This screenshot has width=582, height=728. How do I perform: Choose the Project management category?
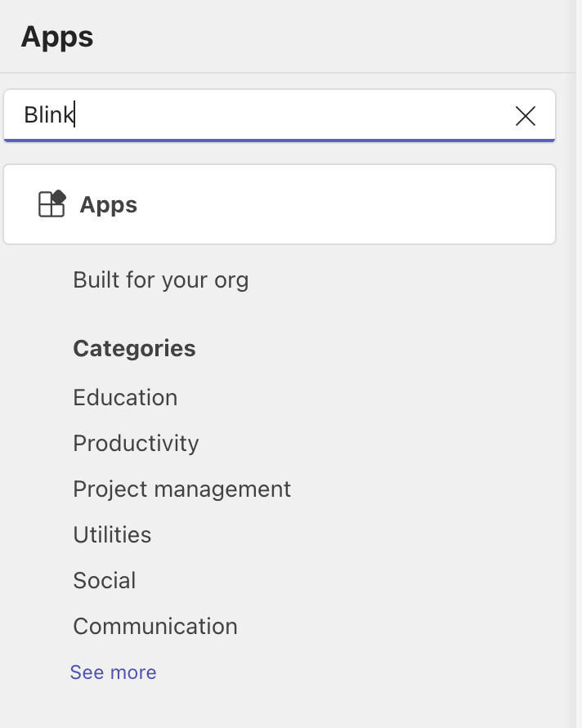[x=182, y=489]
